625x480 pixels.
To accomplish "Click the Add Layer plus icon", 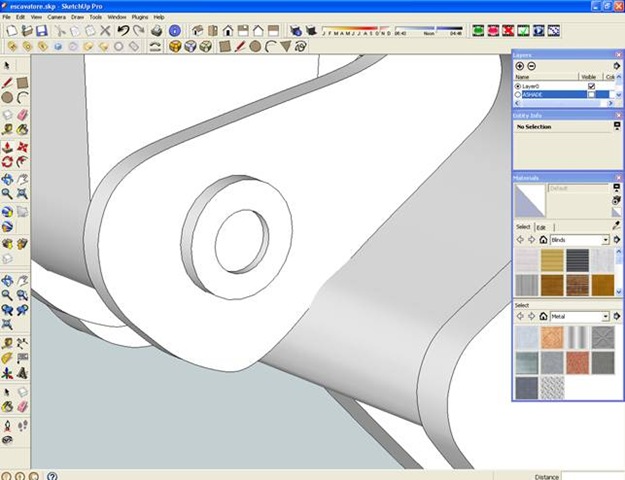I will point(520,66).
